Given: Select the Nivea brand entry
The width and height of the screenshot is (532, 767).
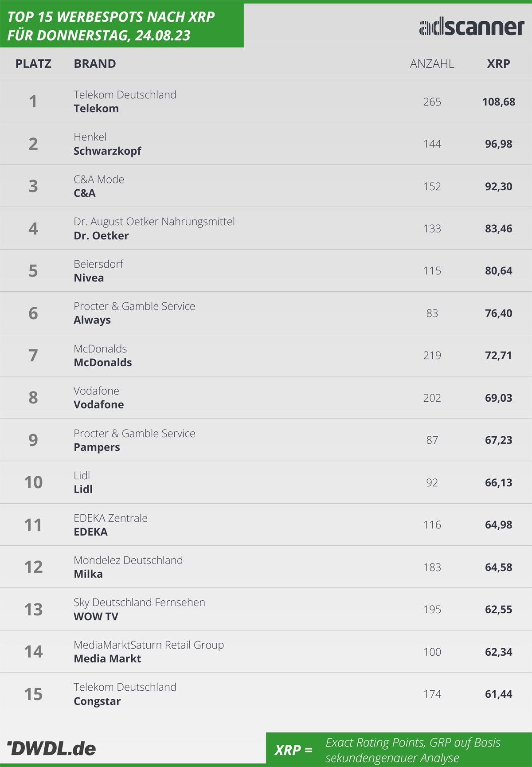Looking at the screenshot, I should tap(89, 278).
